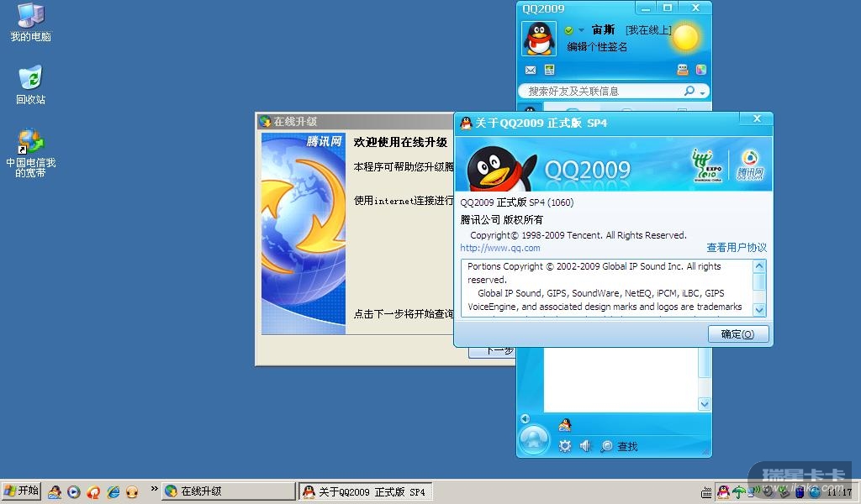Viewport: 861px width, 504px height.
Task: Open the http://www.qq.com link
Action: pos(500,248)
